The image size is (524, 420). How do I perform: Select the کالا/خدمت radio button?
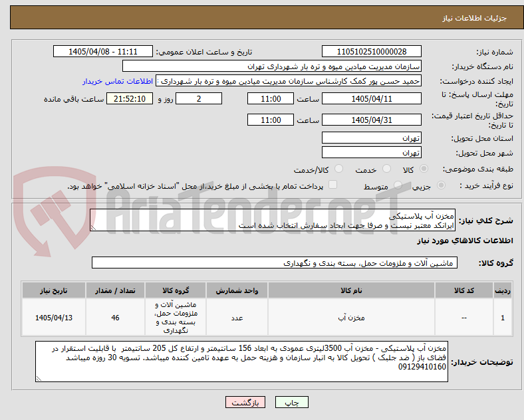tap(339, 169)
